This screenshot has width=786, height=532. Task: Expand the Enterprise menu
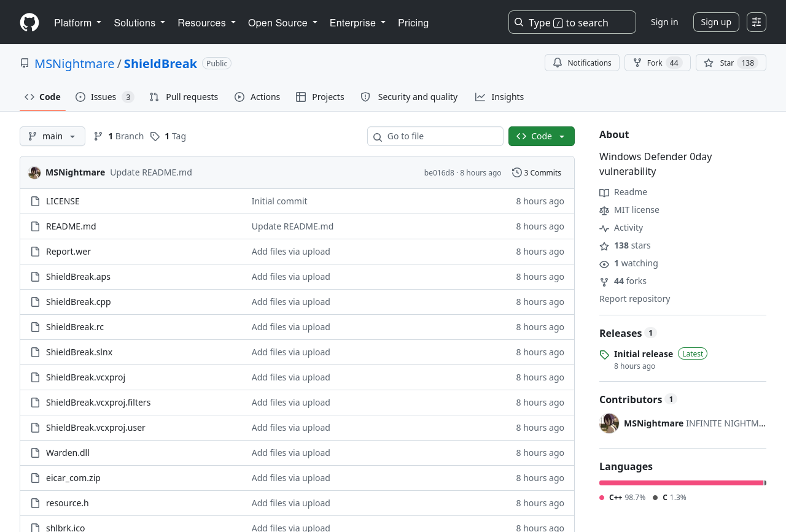[358, 23]
